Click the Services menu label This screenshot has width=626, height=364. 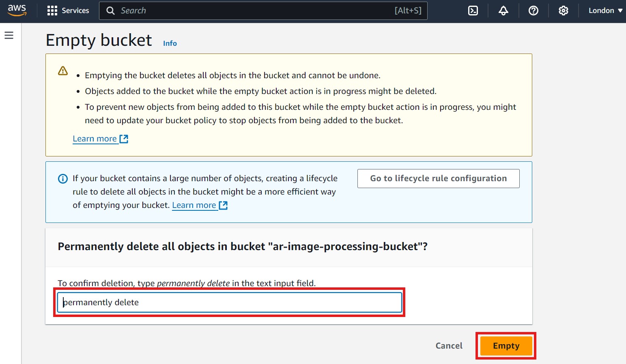pyautogui.click(x=75, y=11)
